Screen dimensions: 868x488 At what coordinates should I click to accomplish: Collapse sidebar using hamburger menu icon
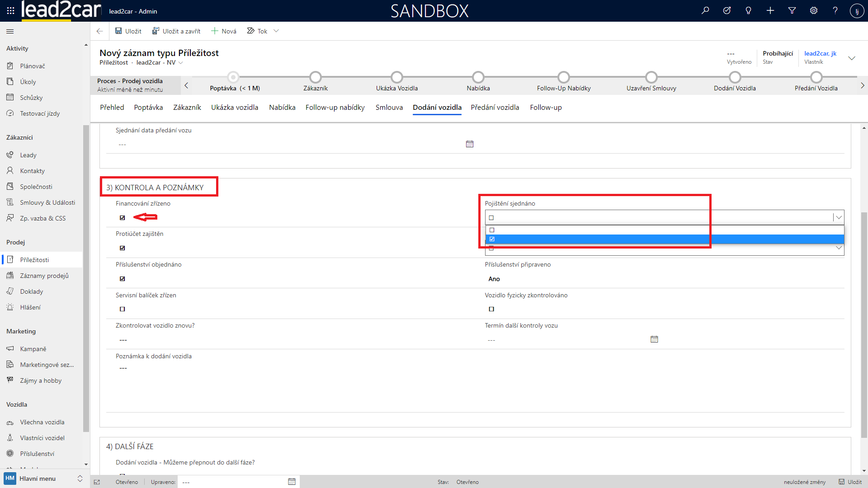(10, 31)
